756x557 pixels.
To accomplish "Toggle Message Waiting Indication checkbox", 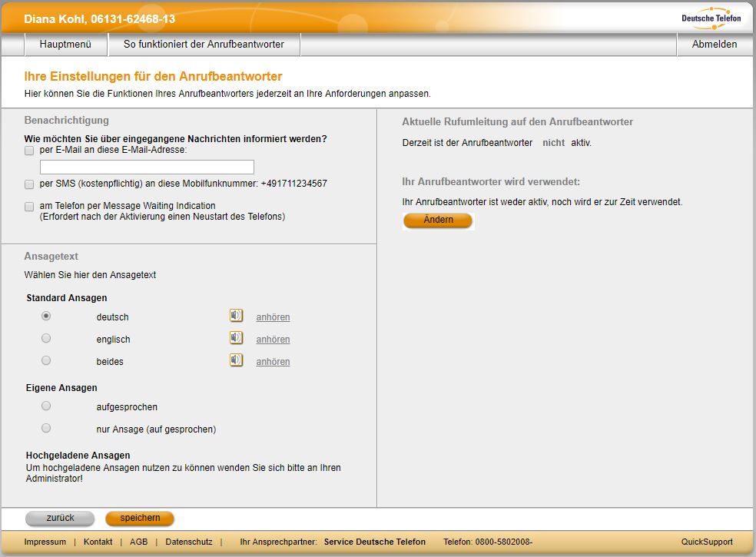I will (29, 207).
